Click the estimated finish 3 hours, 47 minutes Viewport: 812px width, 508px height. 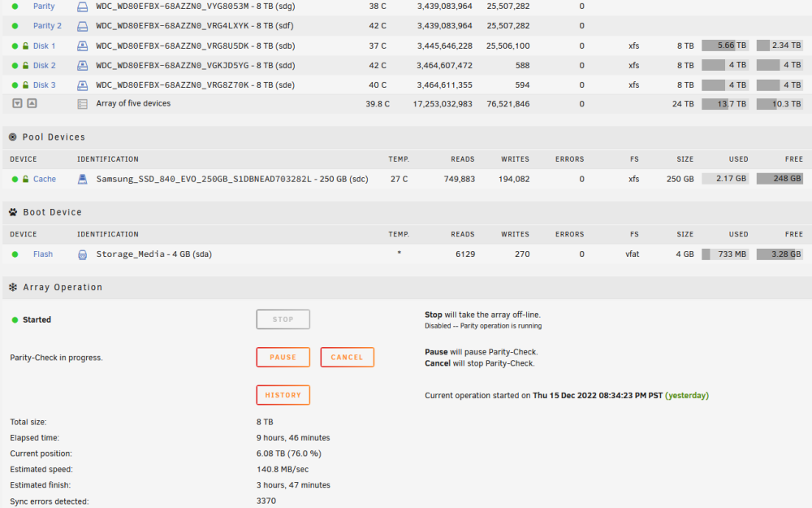[x=293, y=485]
